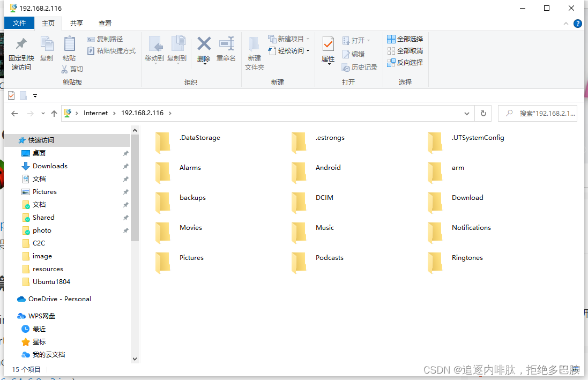Click the sidebar scroll down arrow
The image size is (588, 380).
[x=135, y=359]
